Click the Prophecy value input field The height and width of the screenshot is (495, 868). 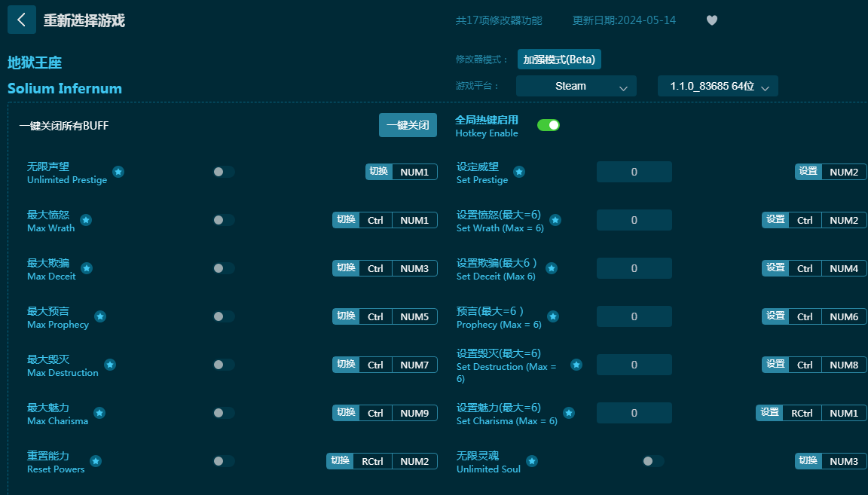[634, 316]
